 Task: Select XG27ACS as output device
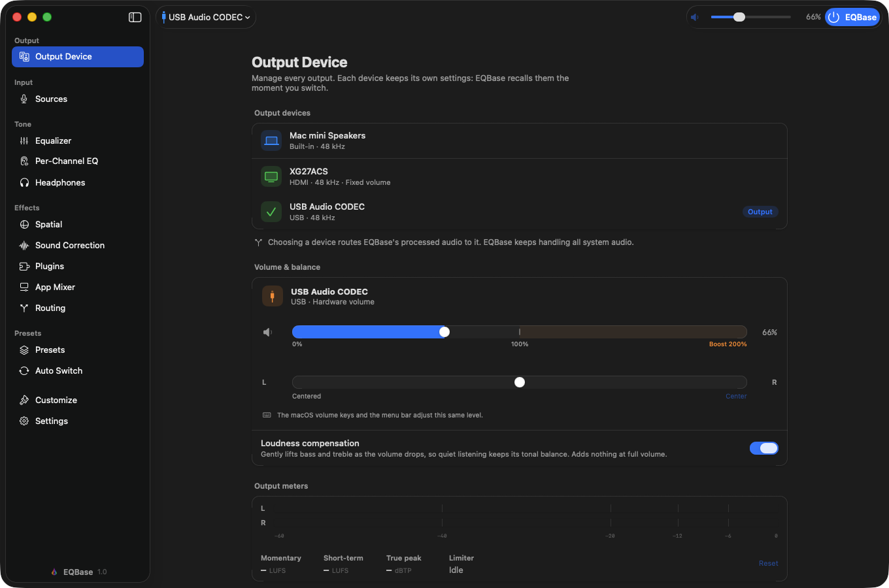pos(519,176)
